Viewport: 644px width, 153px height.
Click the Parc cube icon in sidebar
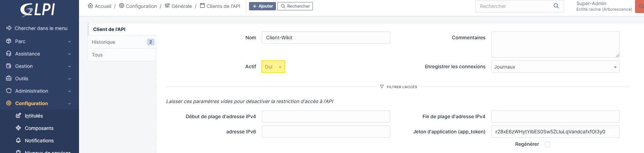tap(9, 41)
